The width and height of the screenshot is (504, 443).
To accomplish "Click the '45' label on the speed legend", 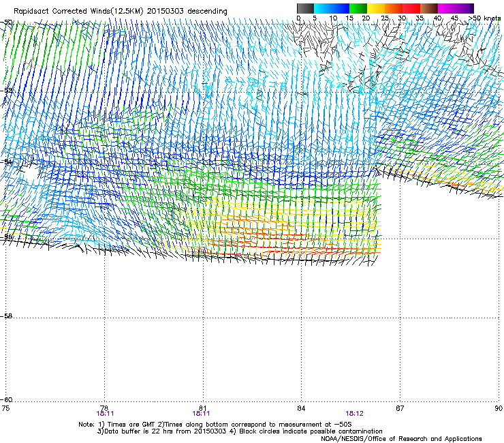I will [x=454, y=18].
